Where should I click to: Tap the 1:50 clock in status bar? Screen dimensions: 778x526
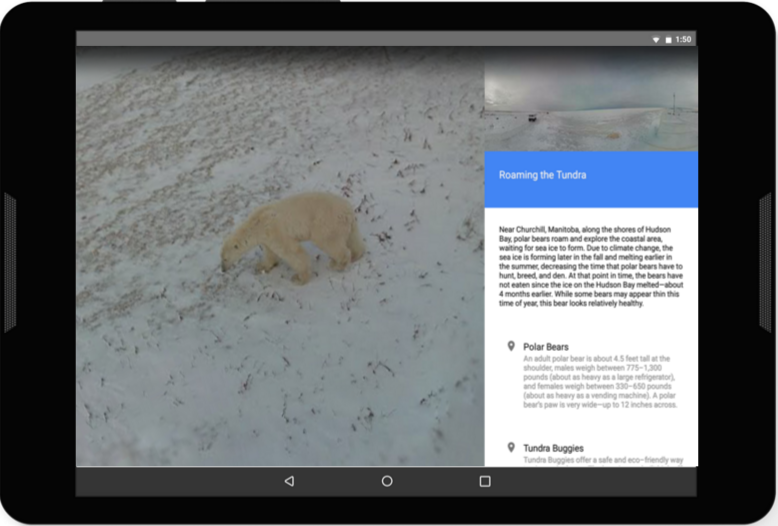pyautogui.click(x=683, y=39)
